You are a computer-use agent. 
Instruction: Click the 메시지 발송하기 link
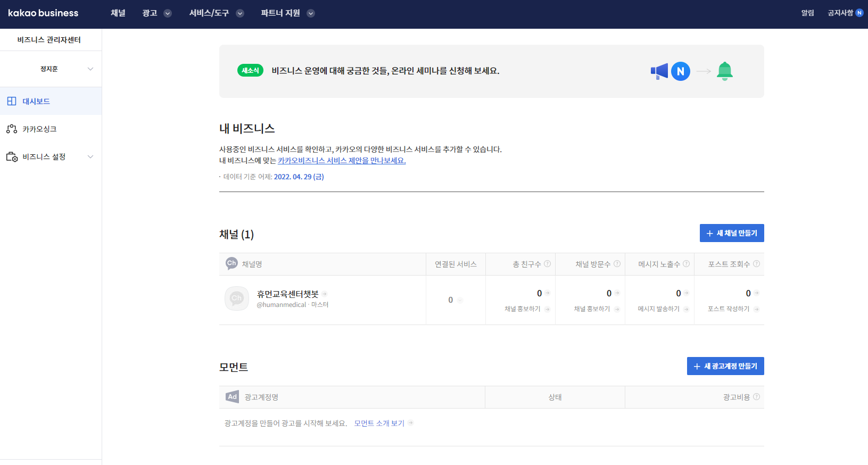[x=659, y=309]
